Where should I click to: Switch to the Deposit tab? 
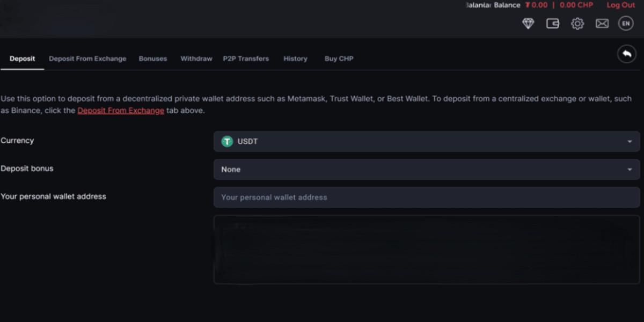(x=22, y=58)
